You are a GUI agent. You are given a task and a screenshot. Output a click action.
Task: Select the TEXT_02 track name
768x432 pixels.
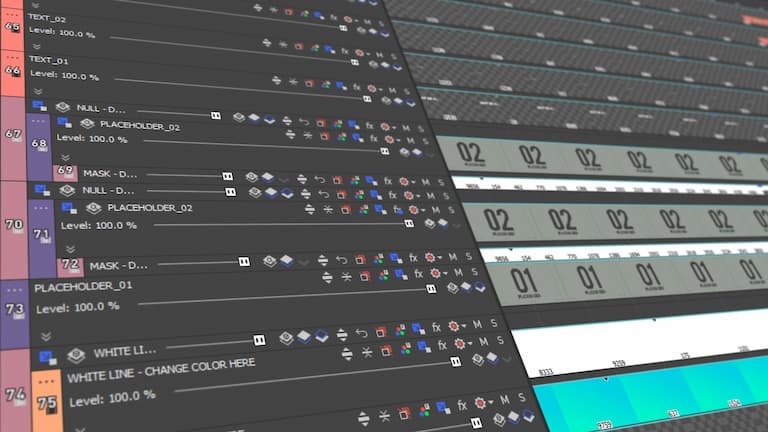pos(47,18)
